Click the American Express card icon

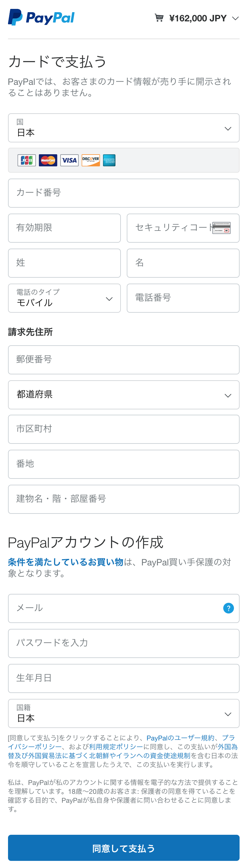coord(109,160)
